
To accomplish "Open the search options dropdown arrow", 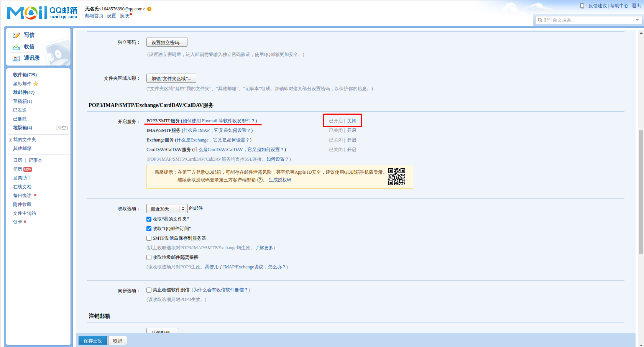I will coord(637,20).
